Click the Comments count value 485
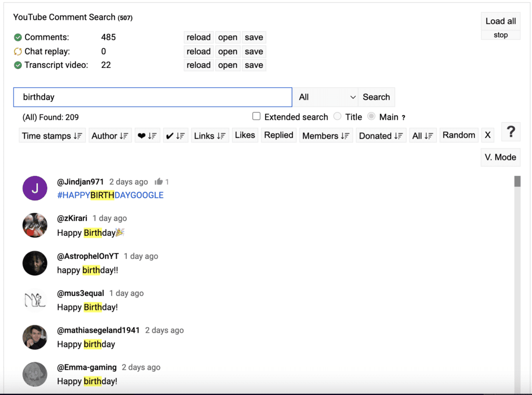The height and width of the screenshot is (395, 532). coord(109,37)
